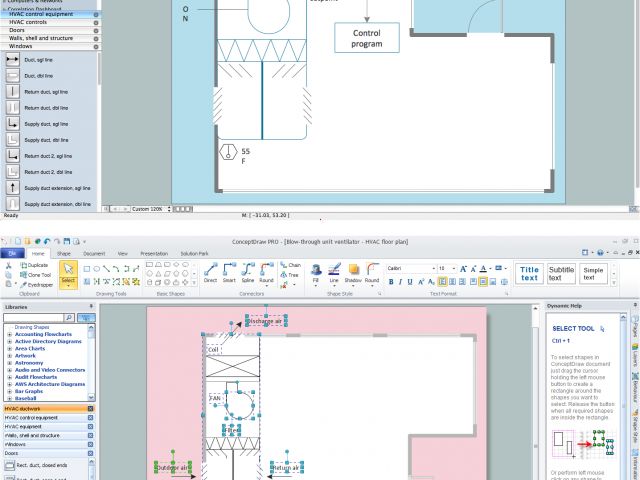Open the Document ribbon tab
Screen dimensions: 640x480
pyautogui.click(x=94, y=254)
